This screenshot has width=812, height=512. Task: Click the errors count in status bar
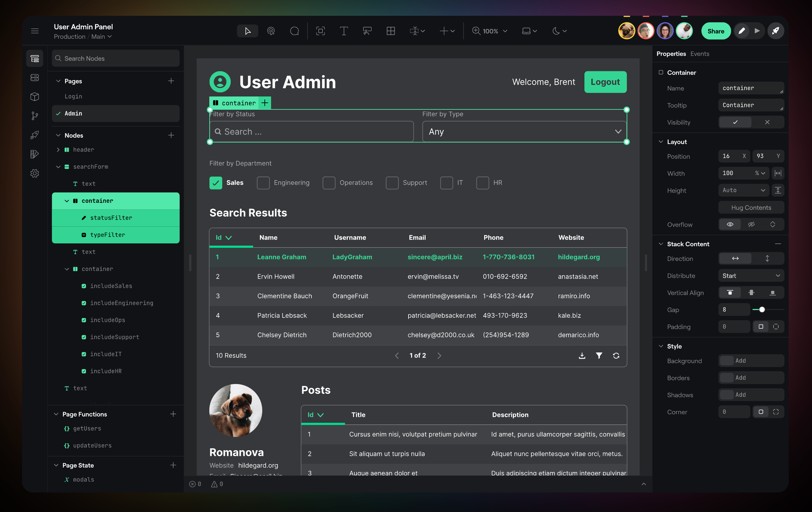[x=195, y=484]
